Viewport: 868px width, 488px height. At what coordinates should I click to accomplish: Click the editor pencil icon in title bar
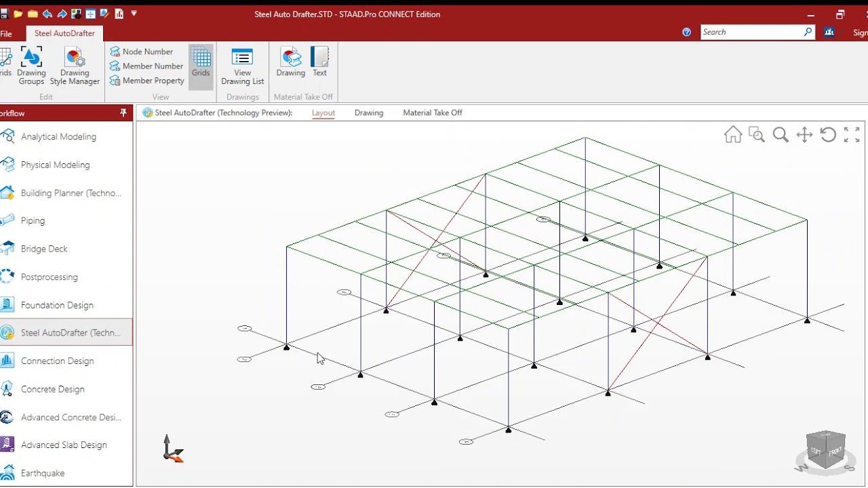coord(104,14)
